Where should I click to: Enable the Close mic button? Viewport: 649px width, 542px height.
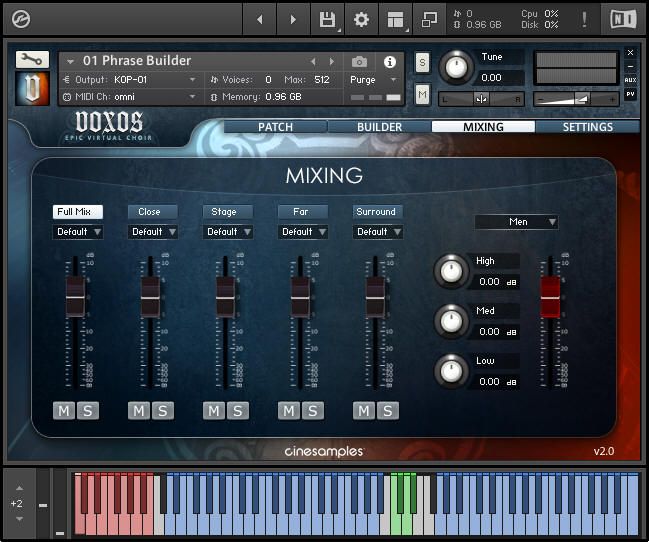pyautogui.click(x=153, y=212)
